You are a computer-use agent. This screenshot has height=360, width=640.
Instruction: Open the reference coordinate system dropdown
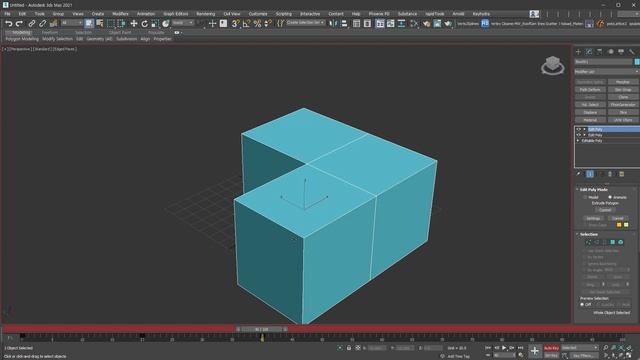pos(183,23)
